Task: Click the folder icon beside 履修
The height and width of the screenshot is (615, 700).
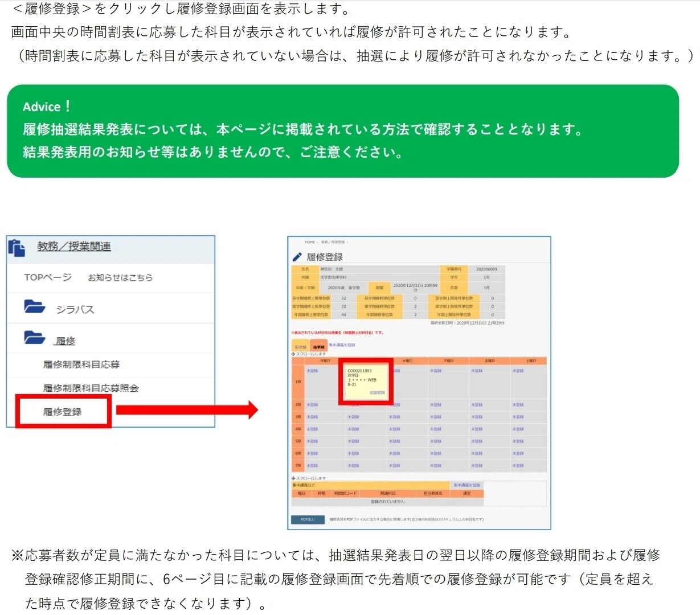Action: click(35, 338)
